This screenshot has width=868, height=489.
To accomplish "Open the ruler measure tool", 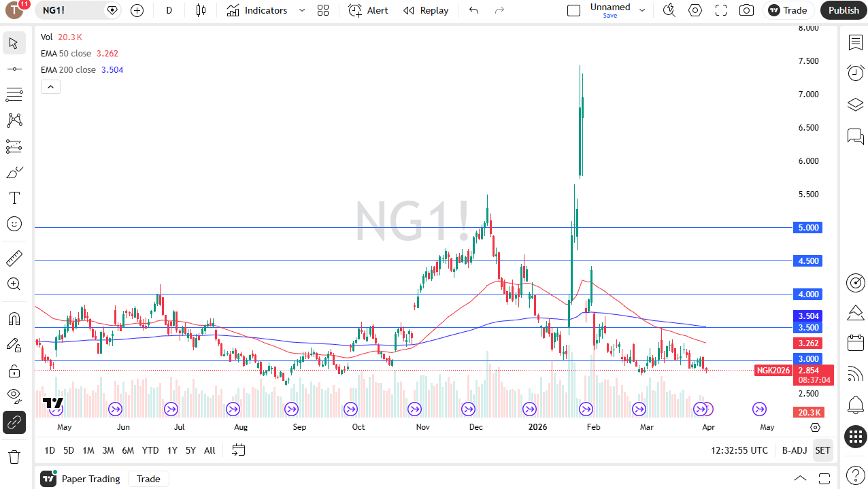I will click(x=14, y=258).
